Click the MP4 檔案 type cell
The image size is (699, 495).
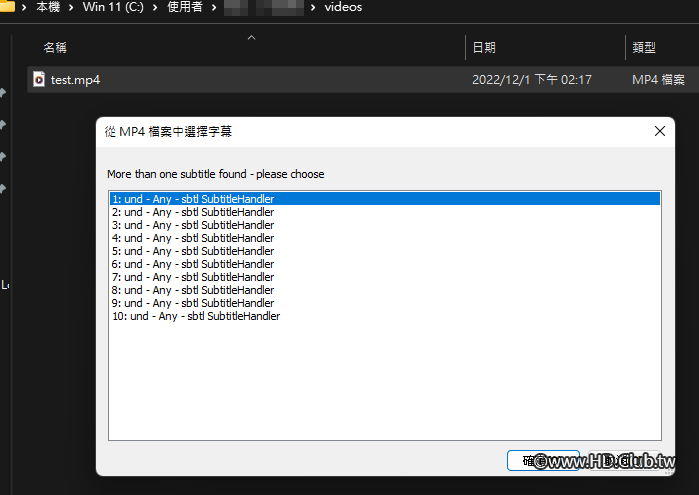click(658, 80)
